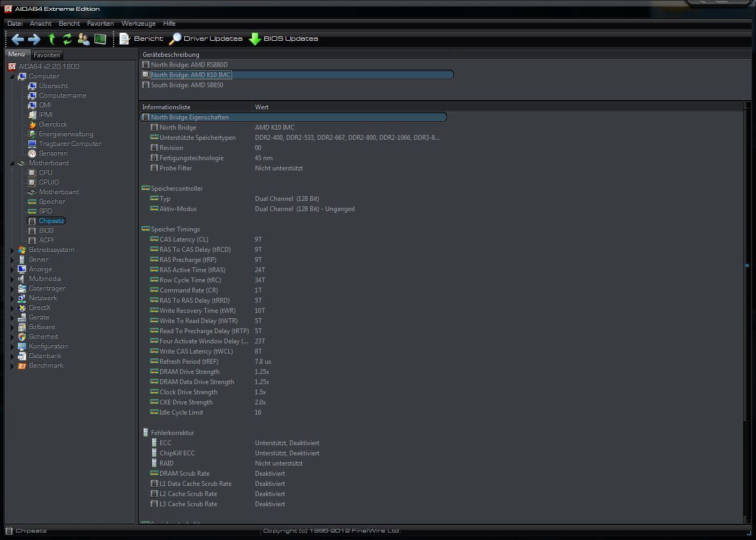Collapse the Motherboard tree node
Image resolution: width=756 pixels, height=540 pixels.
pos(12,163)
